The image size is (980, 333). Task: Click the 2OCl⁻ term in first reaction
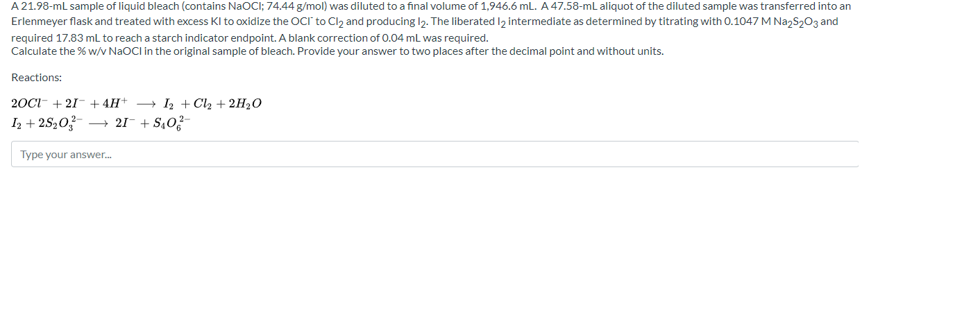click(28, 104)
